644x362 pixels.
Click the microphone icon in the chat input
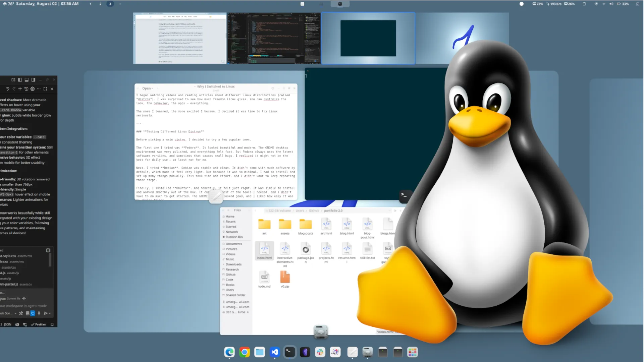point(39,313)
